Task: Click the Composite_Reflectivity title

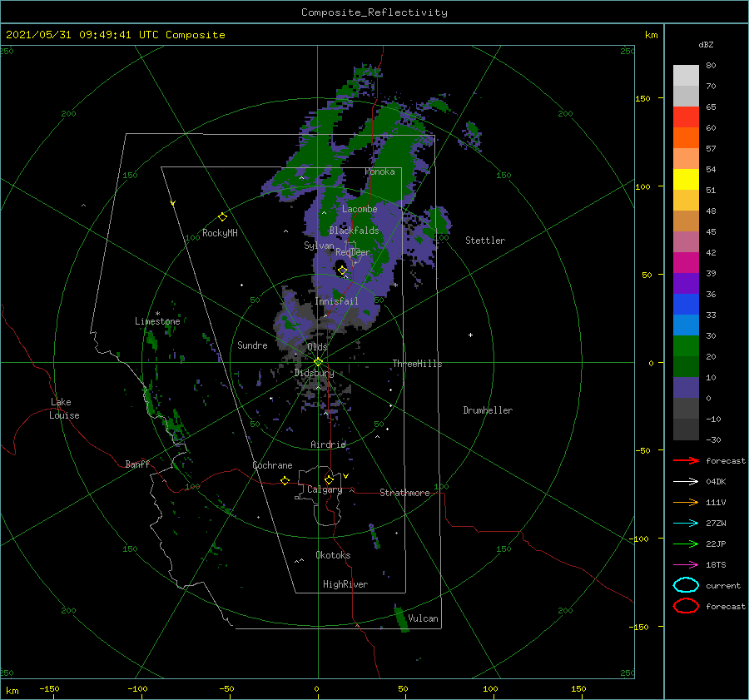Action: (374, 12)
